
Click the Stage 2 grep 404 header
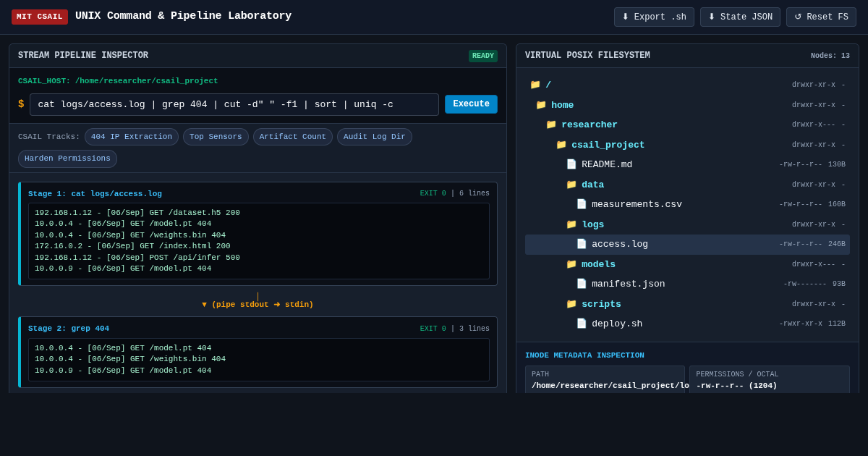tap(69, 329)
